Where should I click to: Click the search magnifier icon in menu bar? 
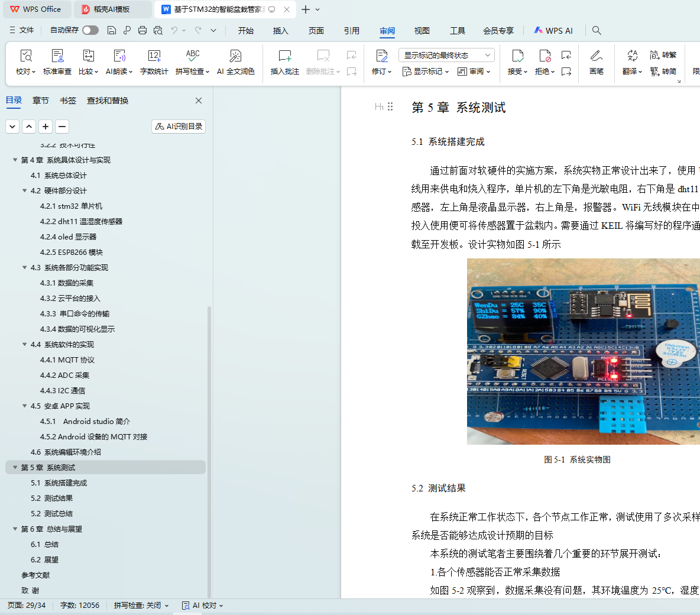pyautogui.click(x=597, y=30)
